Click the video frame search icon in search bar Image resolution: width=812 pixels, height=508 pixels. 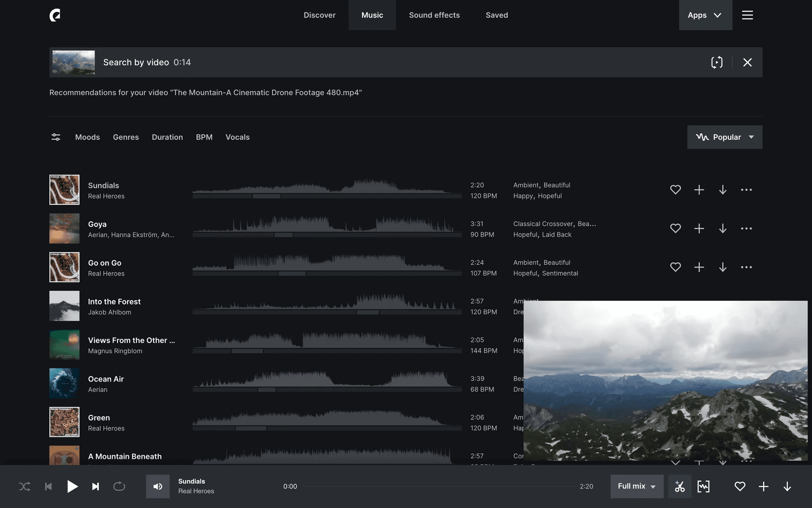[717, 62]
